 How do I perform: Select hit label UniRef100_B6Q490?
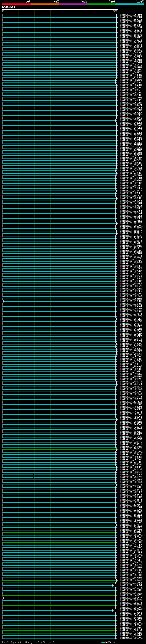click(x=131, y=25)
